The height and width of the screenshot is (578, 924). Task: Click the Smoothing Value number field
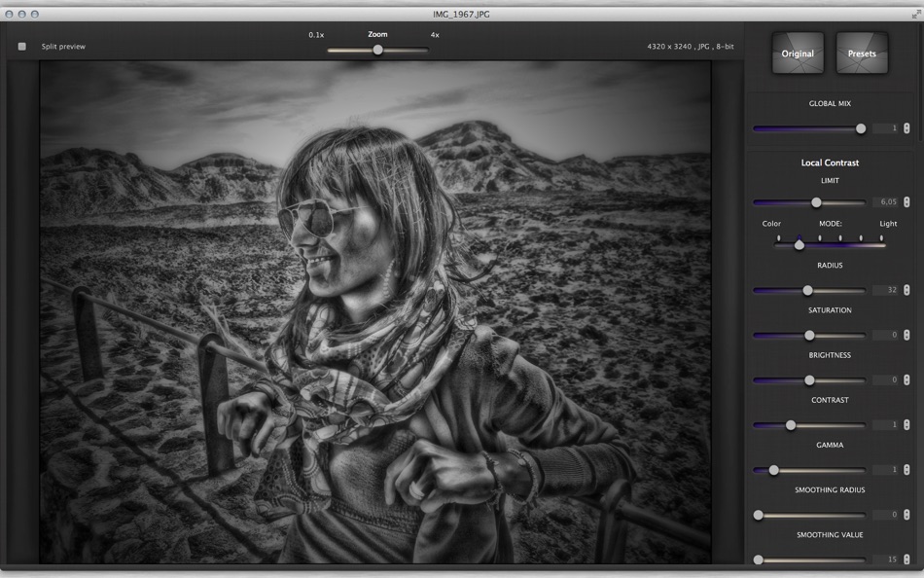pos(885,559)
